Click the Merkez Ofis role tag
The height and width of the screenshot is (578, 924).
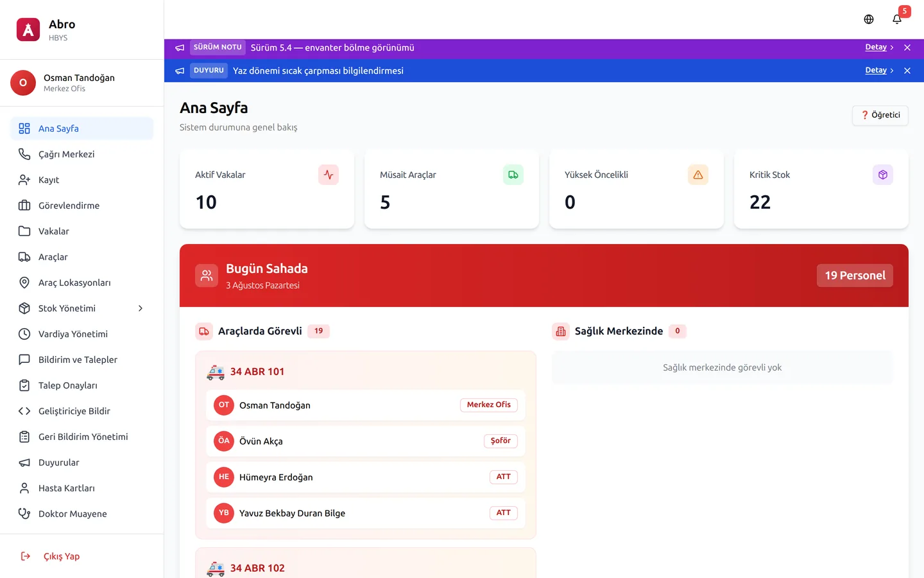pyautogui.click(x=489, y=405)
